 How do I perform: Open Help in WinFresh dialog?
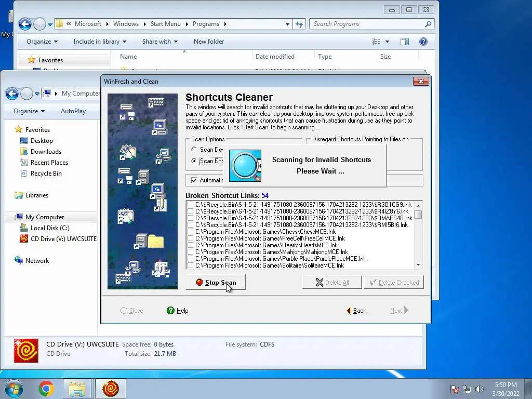(178, 311)
